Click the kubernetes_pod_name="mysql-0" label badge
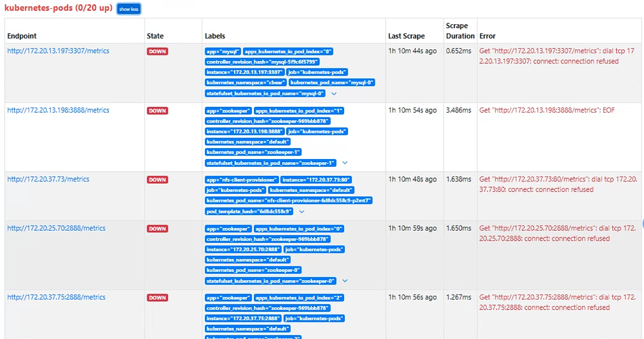This screenshot has width=644, height=339. (332, 83)
